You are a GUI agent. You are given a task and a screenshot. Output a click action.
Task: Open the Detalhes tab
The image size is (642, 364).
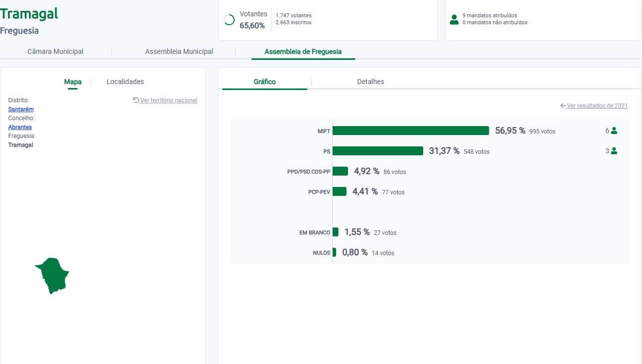coord(370,82)
